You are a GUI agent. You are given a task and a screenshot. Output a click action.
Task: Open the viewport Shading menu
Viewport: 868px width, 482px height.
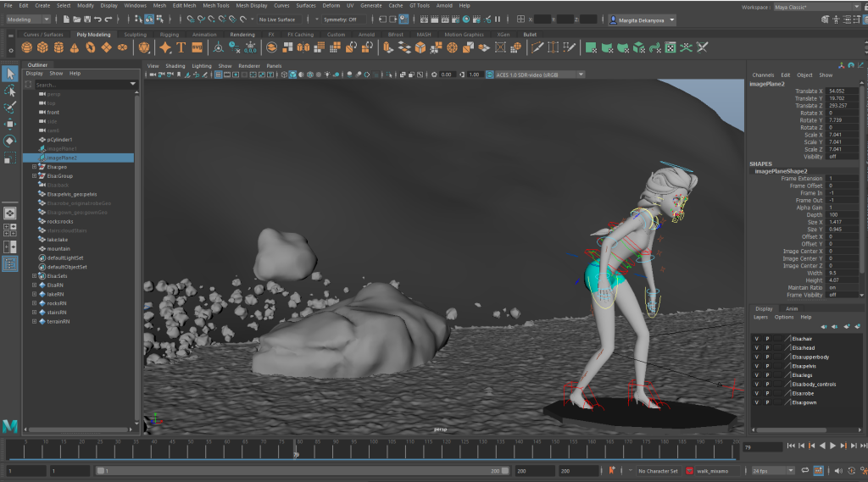[175, 66]
